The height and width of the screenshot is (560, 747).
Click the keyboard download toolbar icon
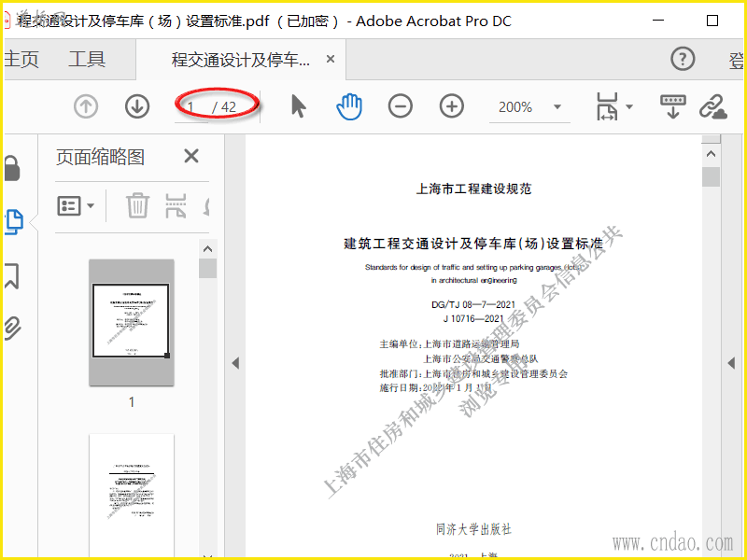pyautogui.click(x=672, y=106)
